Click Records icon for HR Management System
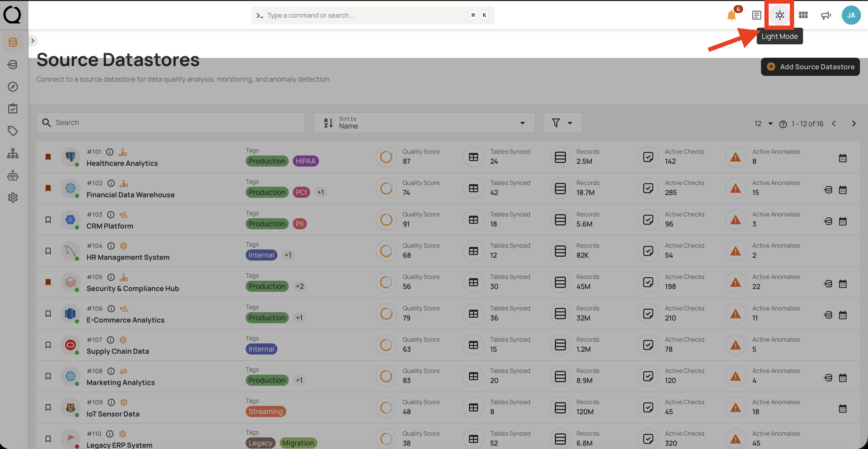This screenshot has height=449, width=868. [x=560, y=251]
